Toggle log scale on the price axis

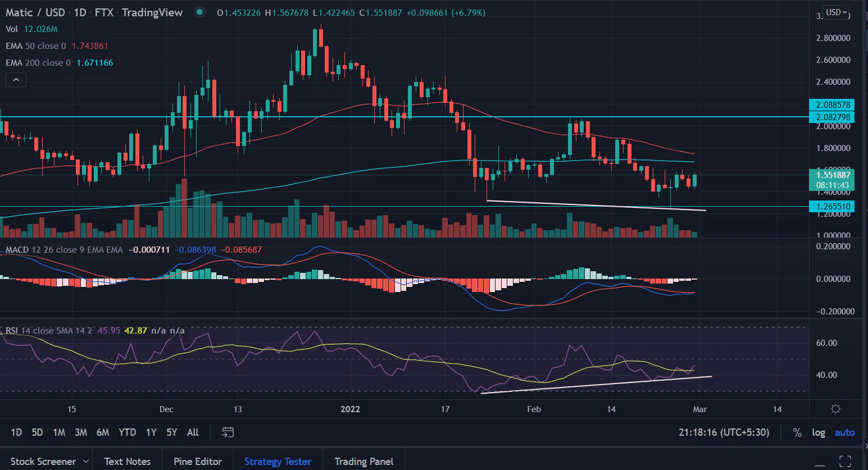(819, 432)
